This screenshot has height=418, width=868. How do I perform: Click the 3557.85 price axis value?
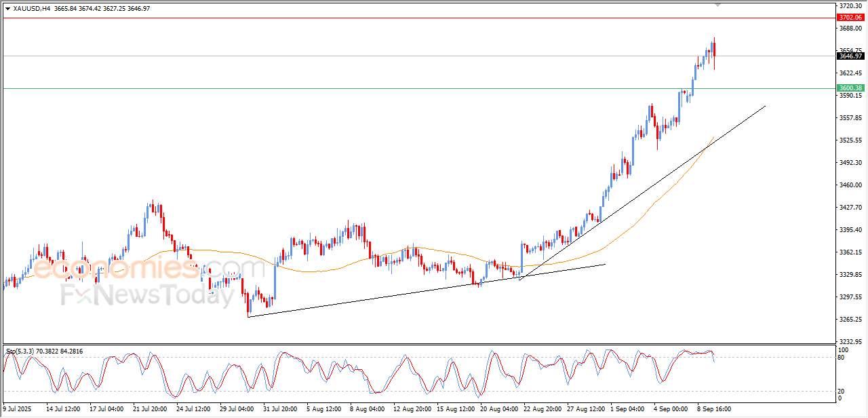pyautogui.click(x=850, y=118)
